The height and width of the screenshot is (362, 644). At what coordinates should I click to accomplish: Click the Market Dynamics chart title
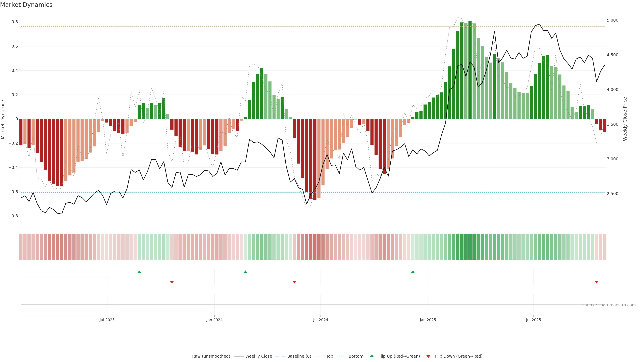pyautogui.click(x=26, y=5)
